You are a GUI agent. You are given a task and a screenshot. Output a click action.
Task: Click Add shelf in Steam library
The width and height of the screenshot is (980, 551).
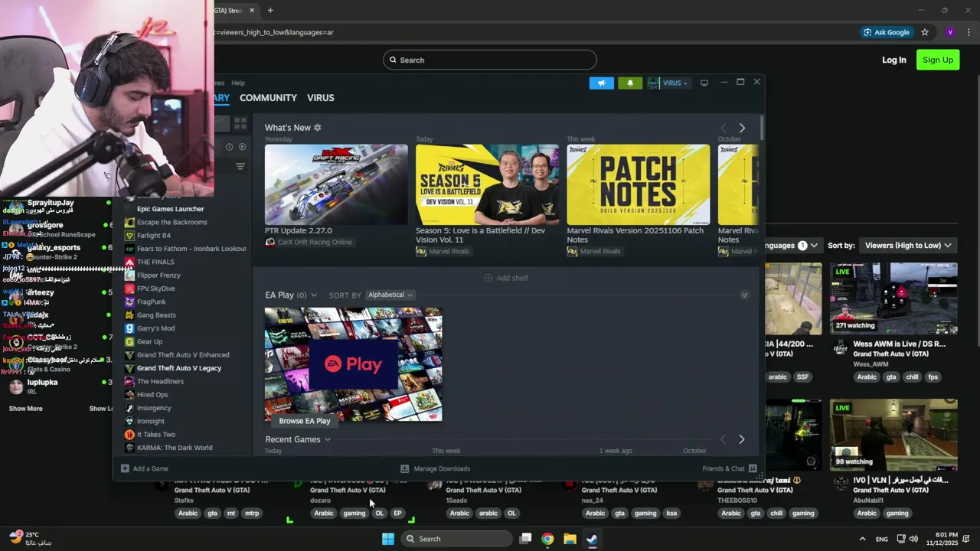(506, 278)
